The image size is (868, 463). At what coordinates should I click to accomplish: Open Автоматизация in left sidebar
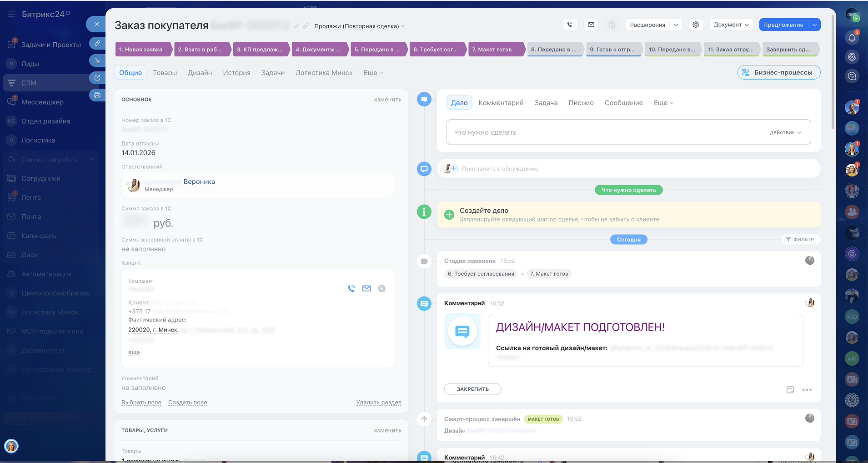[50, 274]
